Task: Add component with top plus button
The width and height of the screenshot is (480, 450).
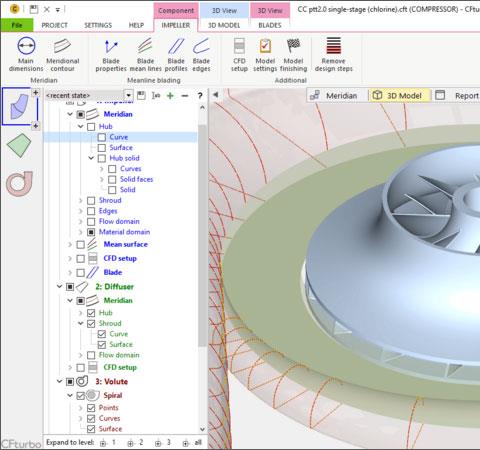Action: [x=36, y=92]
